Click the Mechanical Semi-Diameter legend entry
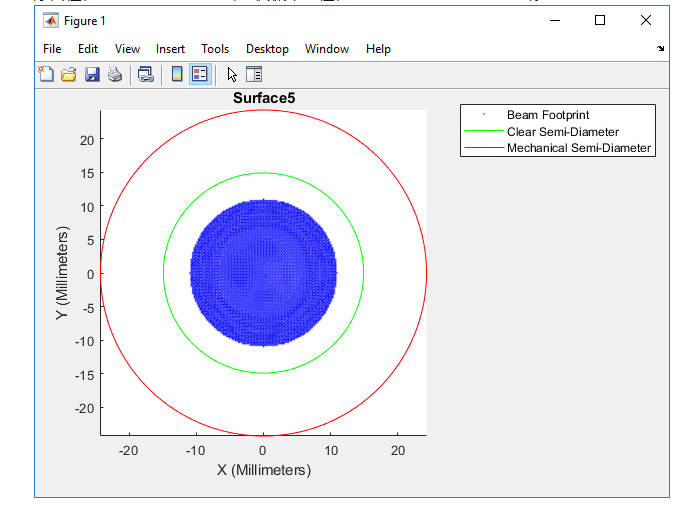 point(578,148)
